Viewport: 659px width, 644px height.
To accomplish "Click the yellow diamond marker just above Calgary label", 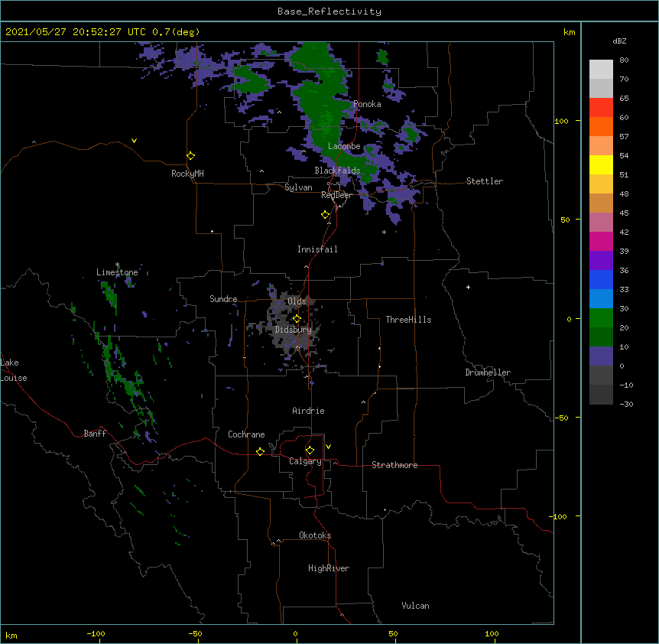I will 310,450.
